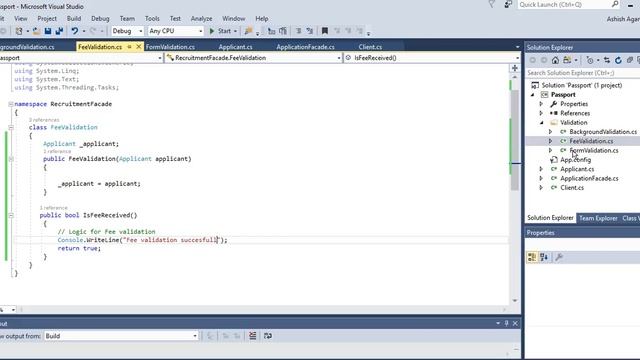Open the Debug menu
The image size is (640, 360).
tap(100, 19)
